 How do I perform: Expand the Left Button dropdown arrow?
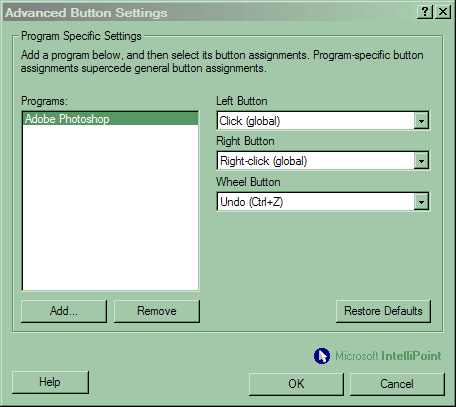tap(421, 121)
